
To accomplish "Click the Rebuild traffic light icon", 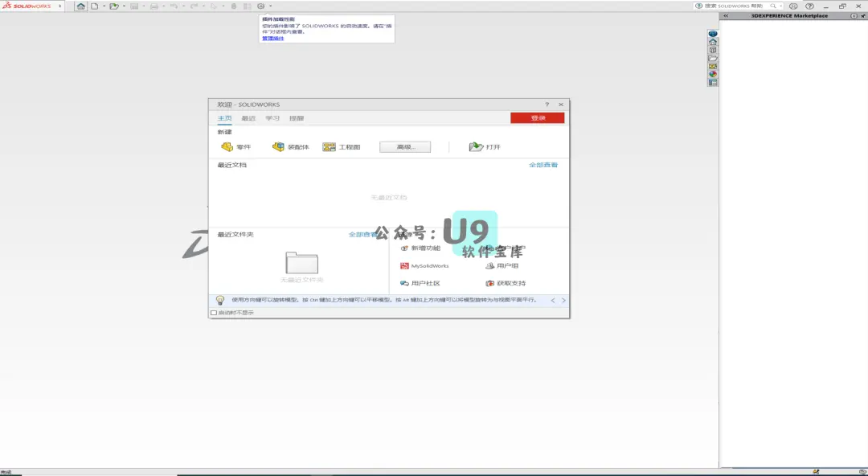I will tap(234, 6).
